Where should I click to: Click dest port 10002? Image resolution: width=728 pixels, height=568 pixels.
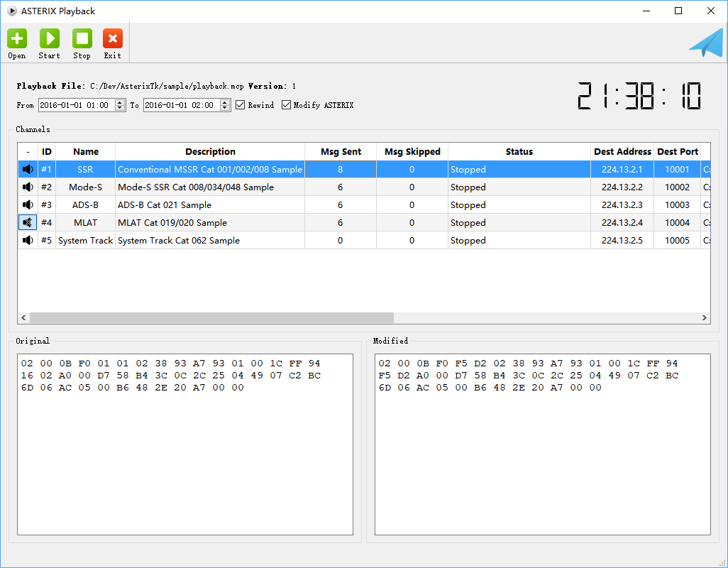[678, 187]
